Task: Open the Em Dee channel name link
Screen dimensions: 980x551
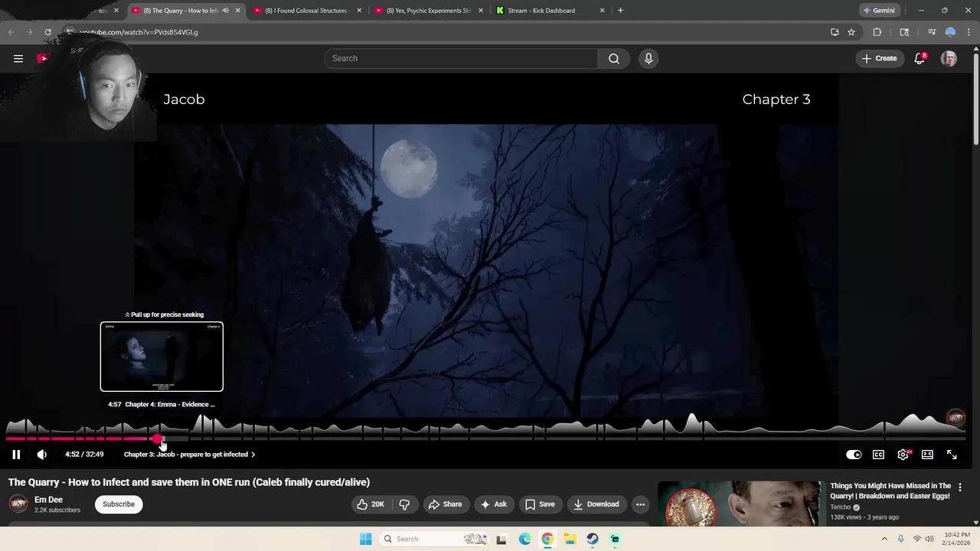Action: [48, 500]
